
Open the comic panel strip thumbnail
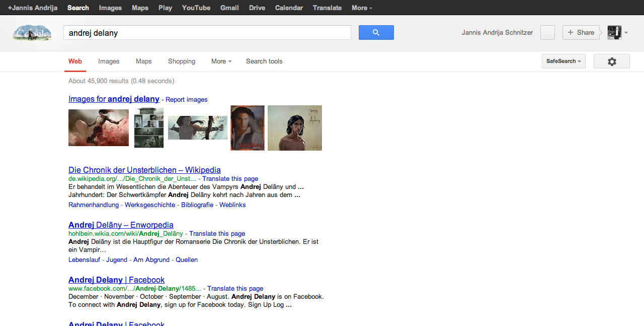coord(149,128)
